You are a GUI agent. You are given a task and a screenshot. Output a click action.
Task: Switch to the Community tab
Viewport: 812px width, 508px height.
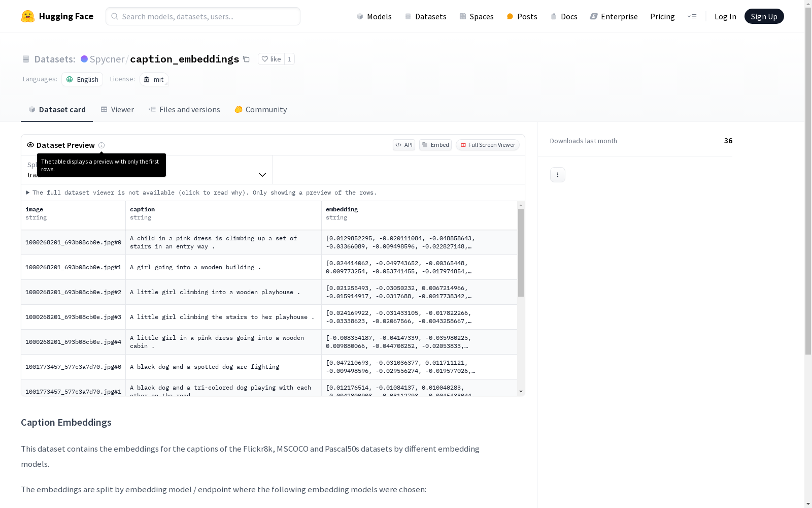point(261,110)
